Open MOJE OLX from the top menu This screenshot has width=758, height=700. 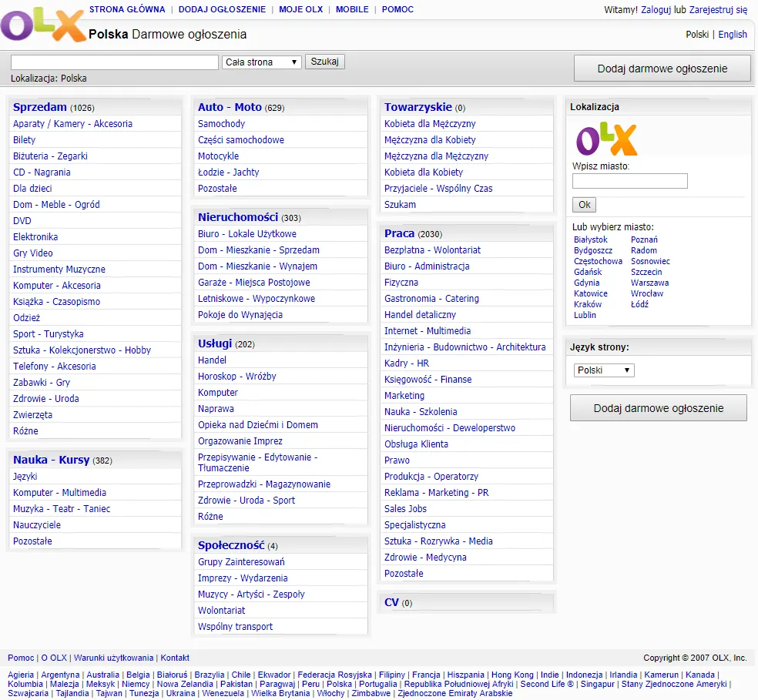tap(300, 9)
